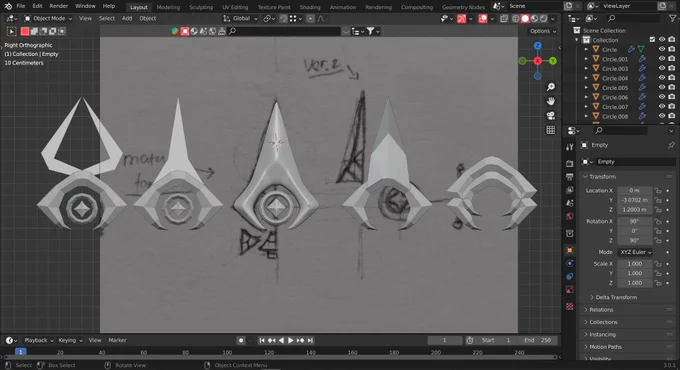The height and width of the screenshot is (370, 680).
Task: Open the Global transform orientation dropdown
Action: (x=240, y=19)
